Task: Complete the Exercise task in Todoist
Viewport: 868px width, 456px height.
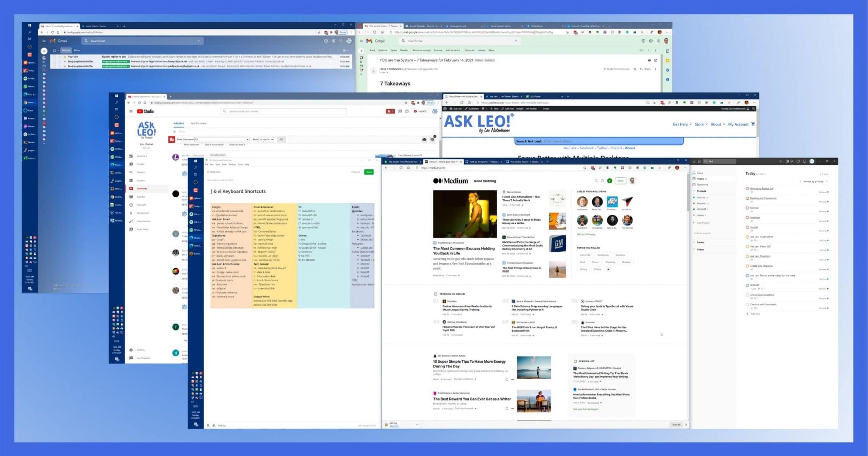Action: [747, 208]
